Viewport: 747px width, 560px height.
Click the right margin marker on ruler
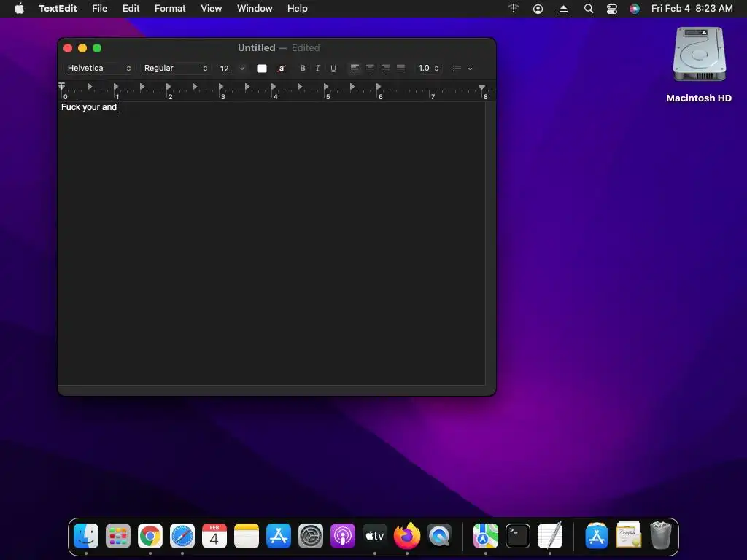(x=482, y=87)
